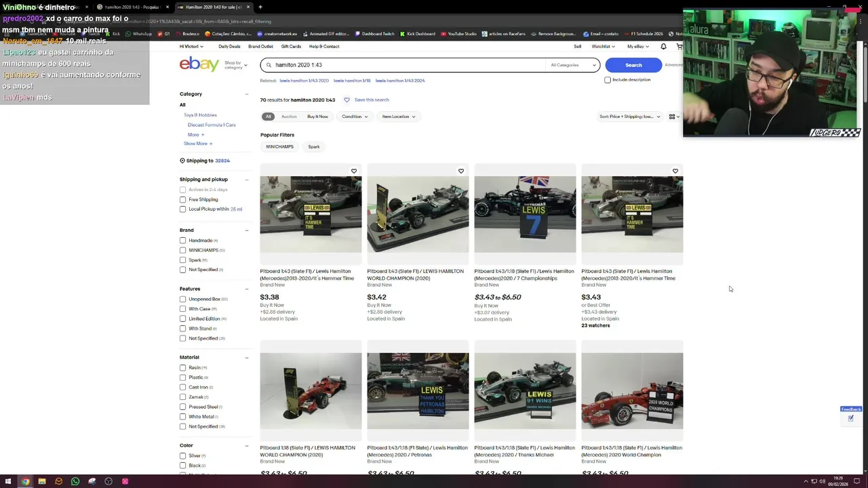Open the notifications bell icon
Viewport: 868px width, 488px height.
point(663,46)
